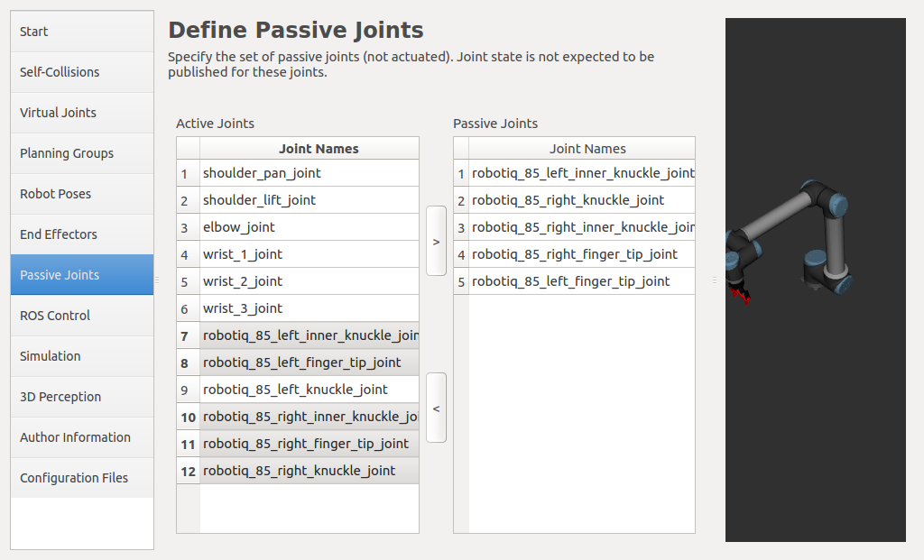Viewport: 924px width, 560px height.
Task: Select robotiq_85_left_finger_tip_joint in Passive Joints
Action: click(582, 281)
